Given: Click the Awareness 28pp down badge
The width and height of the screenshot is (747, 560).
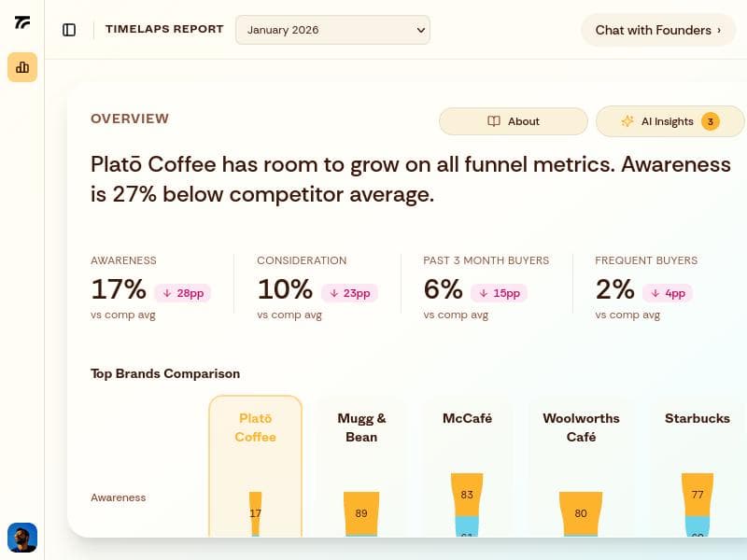Looking at the screenshot, I should coord(183,293).
